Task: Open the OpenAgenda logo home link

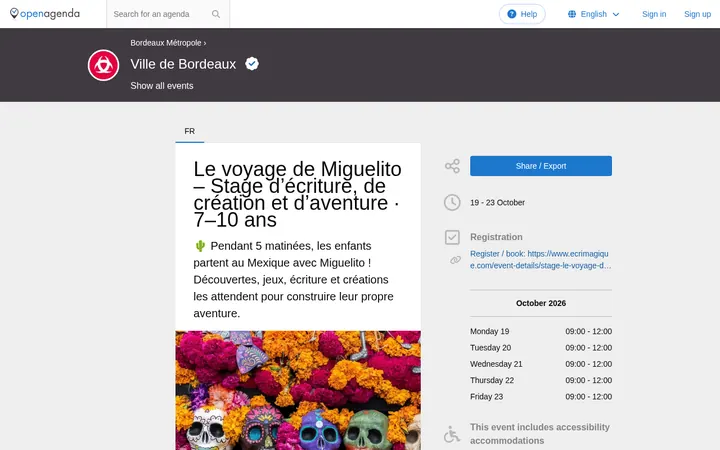Action: [x=45, y=14]
